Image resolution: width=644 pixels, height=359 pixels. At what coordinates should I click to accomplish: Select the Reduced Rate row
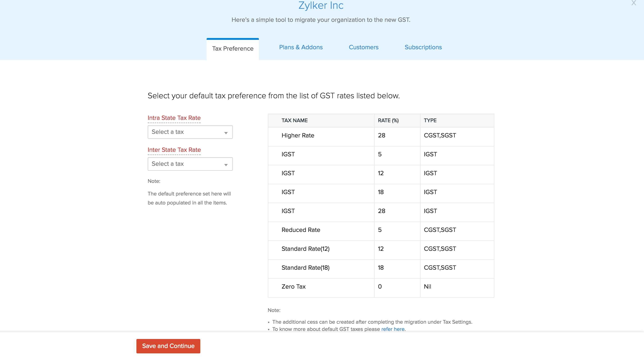pyautogui.click(x=321, y=230)
